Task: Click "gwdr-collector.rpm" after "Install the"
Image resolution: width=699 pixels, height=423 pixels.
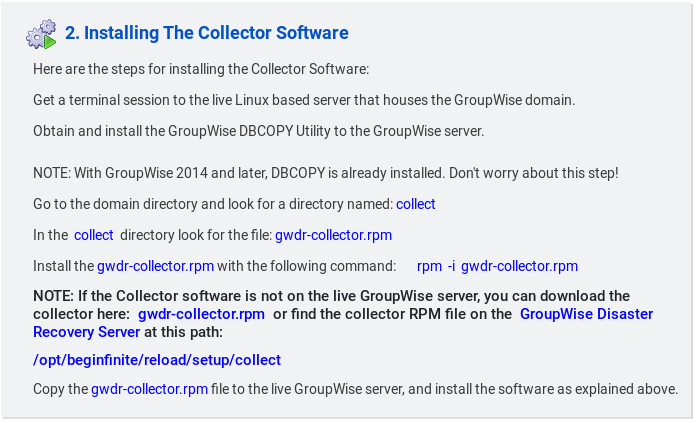Action: (156, 266)
